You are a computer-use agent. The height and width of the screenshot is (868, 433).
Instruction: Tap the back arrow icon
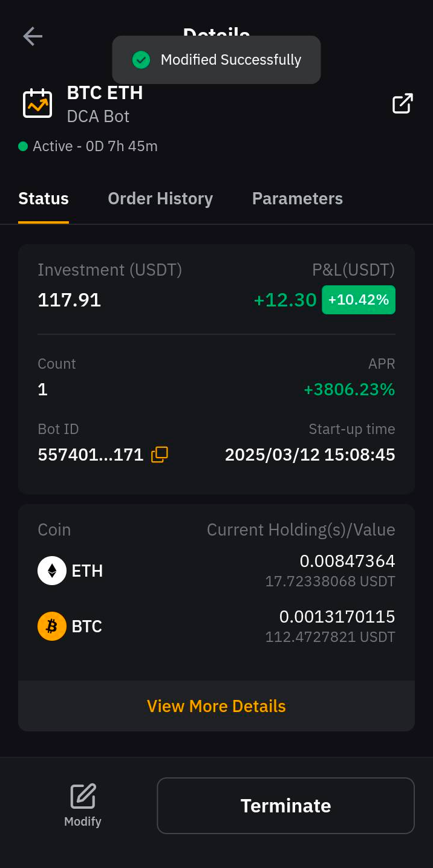[x=33, y=36]
